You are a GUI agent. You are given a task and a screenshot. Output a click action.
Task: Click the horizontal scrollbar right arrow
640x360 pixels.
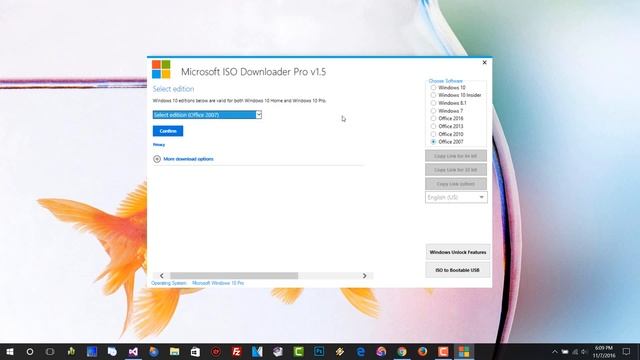[x=364, y=276]
